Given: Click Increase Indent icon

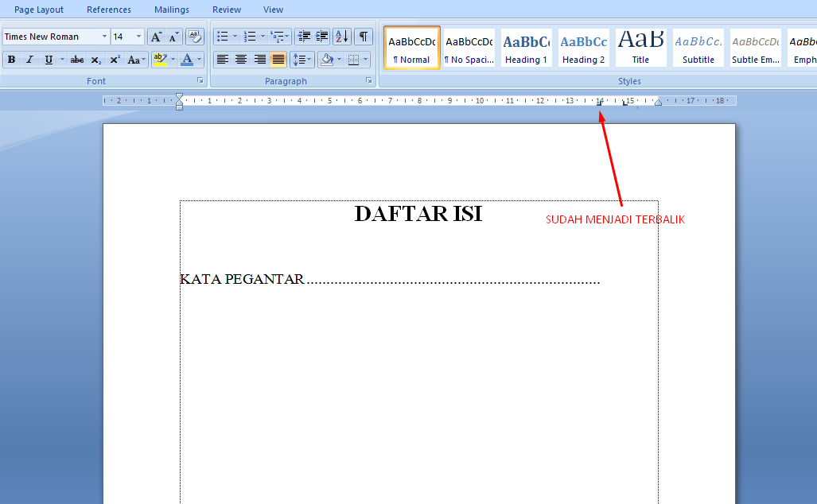Looking at the screenshot, I should (x=322, y=37).
